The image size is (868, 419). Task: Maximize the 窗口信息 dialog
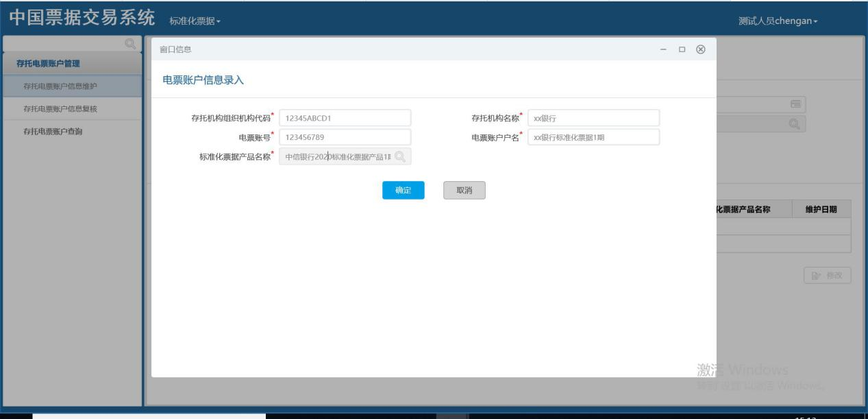coord(682,49)
